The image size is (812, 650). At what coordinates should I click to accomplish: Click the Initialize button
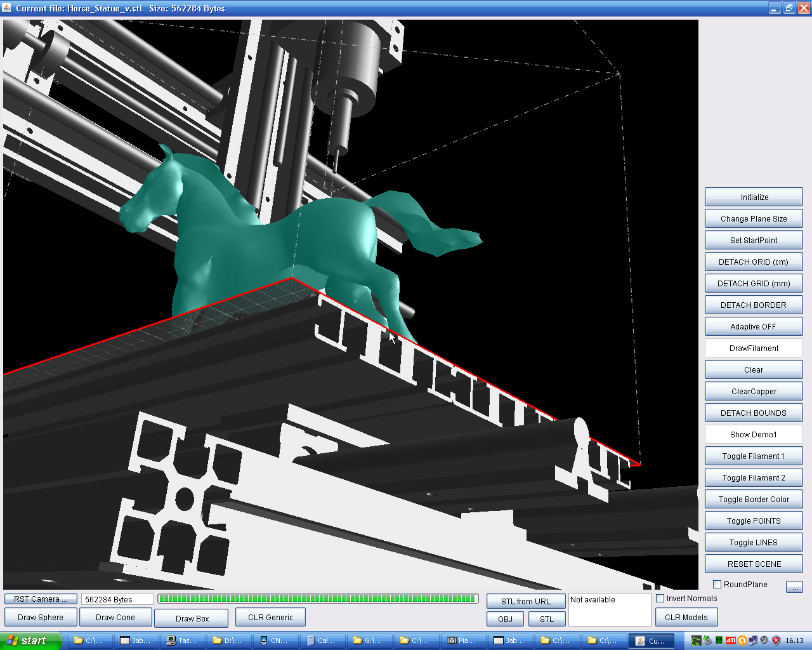754,197
